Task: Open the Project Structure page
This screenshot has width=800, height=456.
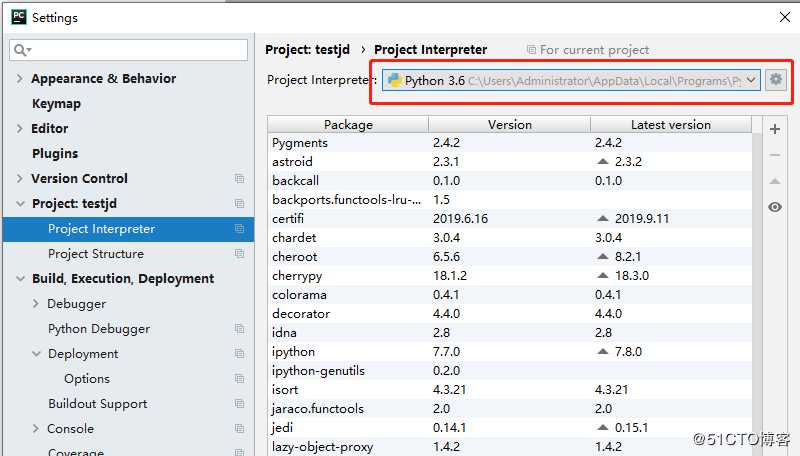Action: 96,254
